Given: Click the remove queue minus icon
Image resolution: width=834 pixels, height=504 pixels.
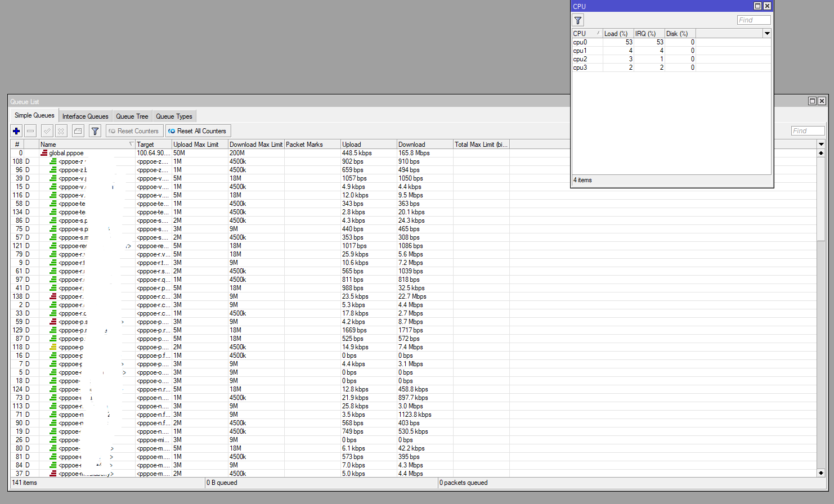Looking at the screenshot, I should (30, 131).
